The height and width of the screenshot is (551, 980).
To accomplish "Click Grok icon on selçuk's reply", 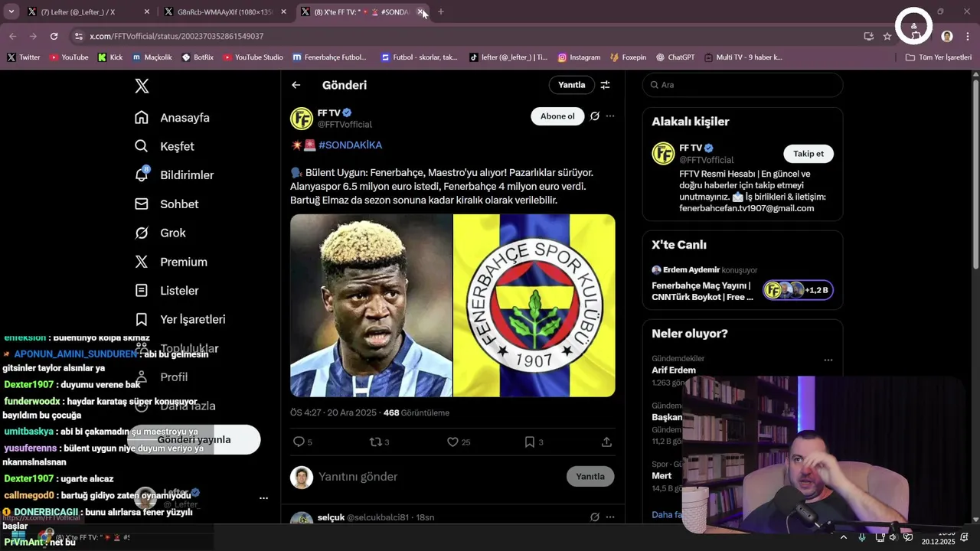I will pos(595,517).
